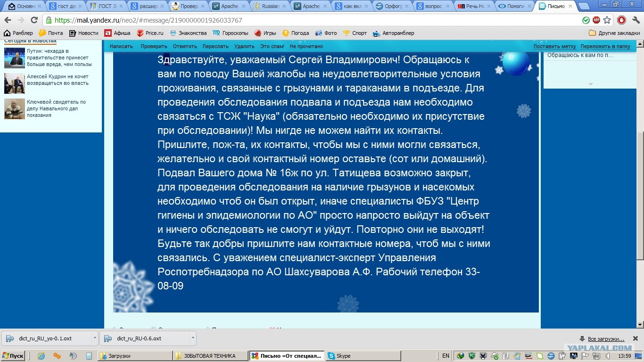Expand the dict_ru_RU-0.6.oxt download options arrow
This screenshot has width=644, height=362.
point(193,338)
